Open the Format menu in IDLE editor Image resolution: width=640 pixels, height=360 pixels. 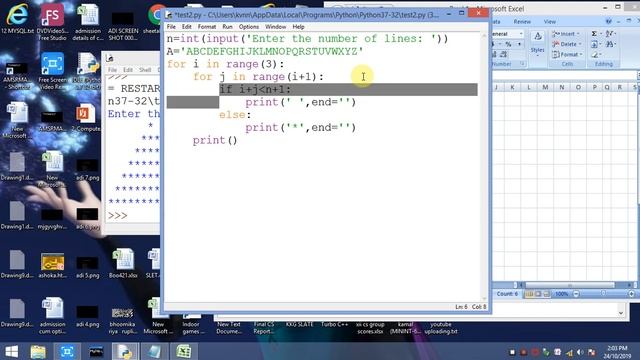[207, 27]
